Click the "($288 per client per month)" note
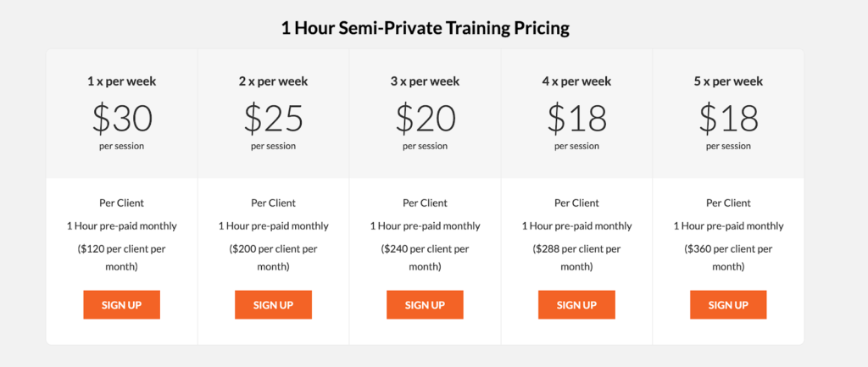868x367 pixels. pyautogui.click(x=576, y=258)
